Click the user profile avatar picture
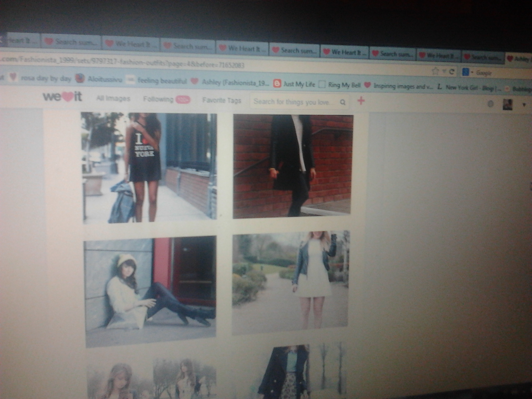Viewport: 532px width, 399px height. 508,105
